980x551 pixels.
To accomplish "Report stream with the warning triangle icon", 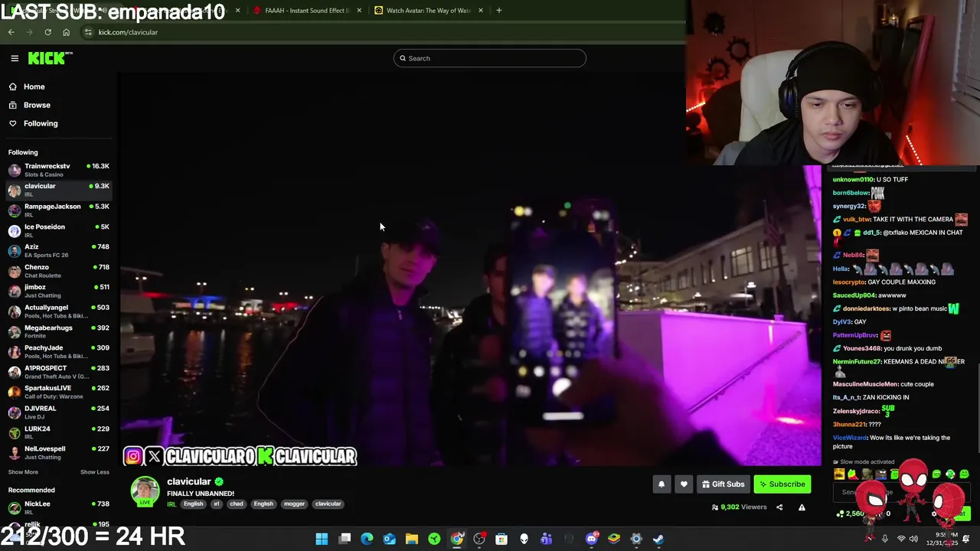I will tap(802, 507).
